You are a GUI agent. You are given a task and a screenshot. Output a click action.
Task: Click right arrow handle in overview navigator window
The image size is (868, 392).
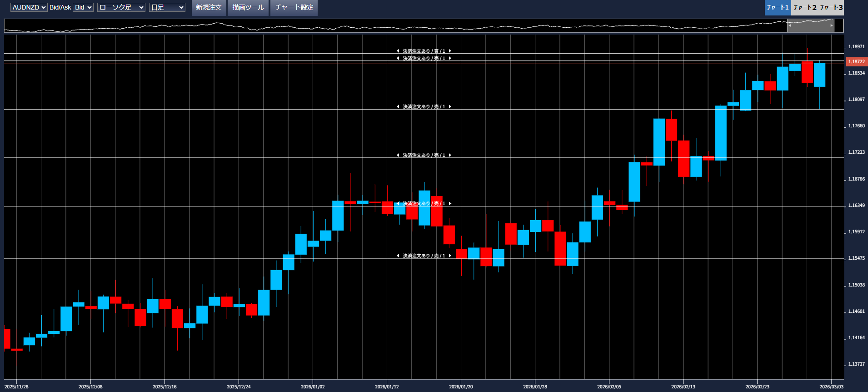click(831, 25)
